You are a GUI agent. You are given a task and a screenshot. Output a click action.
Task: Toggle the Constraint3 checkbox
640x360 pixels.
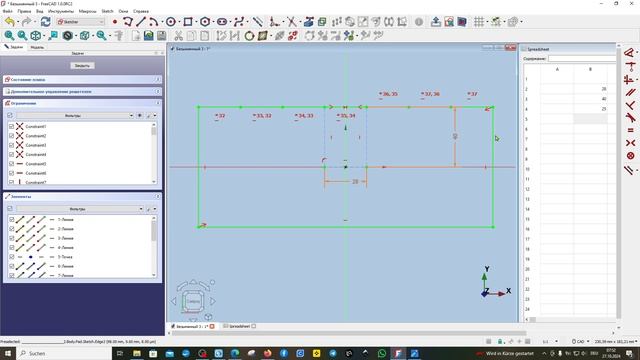[11, 145]
